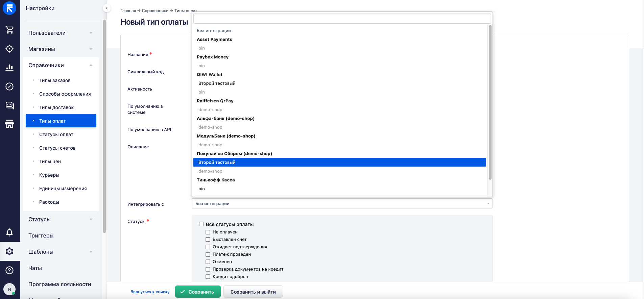Open the analytics bar chart icon
The image size is (644, 299).
[x=9, y=68]
